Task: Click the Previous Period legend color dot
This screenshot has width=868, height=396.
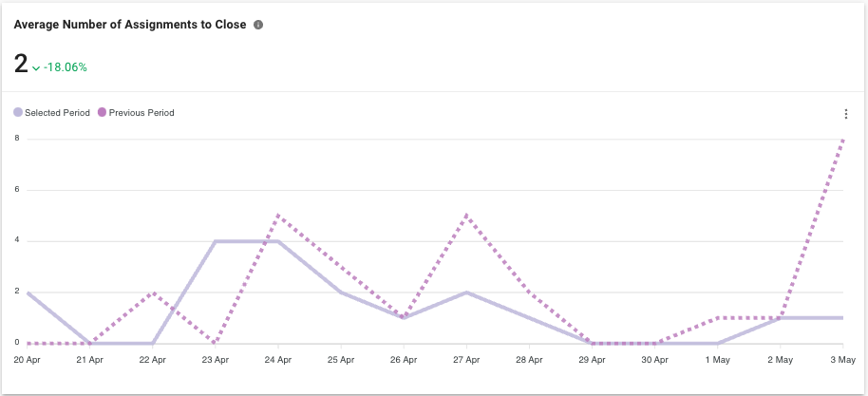Action: 103,113
